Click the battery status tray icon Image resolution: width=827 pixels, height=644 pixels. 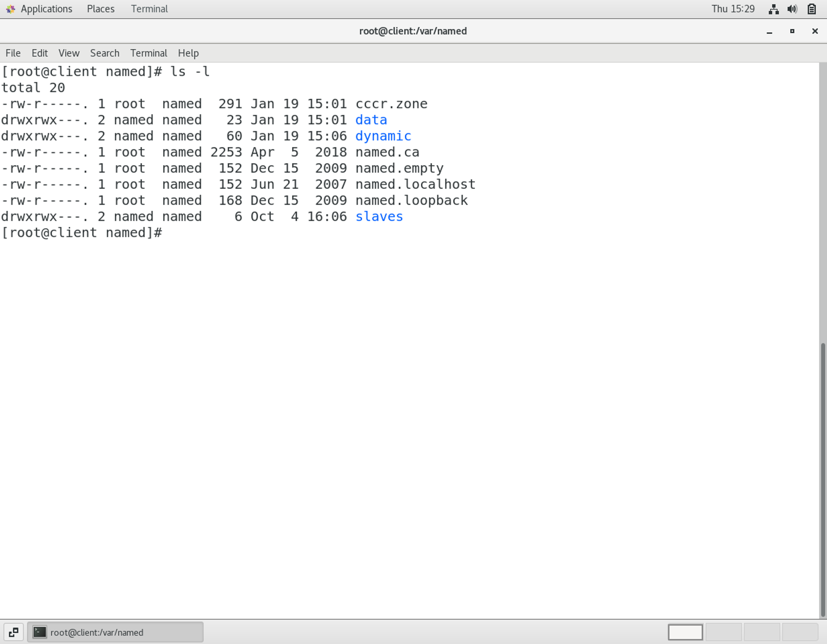[x=812, y=9]
